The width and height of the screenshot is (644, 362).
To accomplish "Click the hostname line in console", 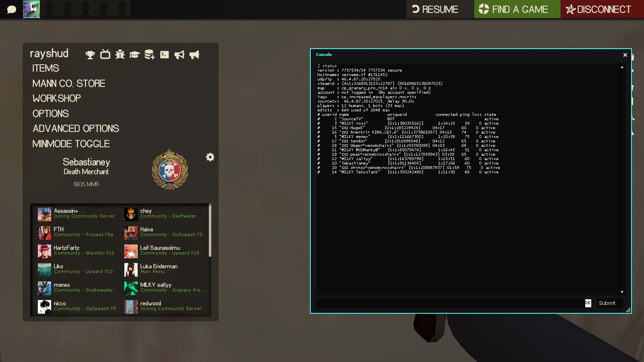I will point(352,75).
